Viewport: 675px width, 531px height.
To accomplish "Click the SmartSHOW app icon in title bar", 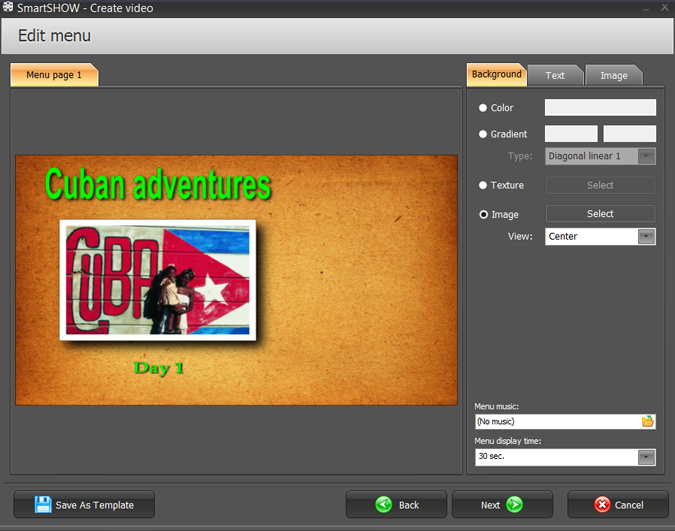I will 8,7.
